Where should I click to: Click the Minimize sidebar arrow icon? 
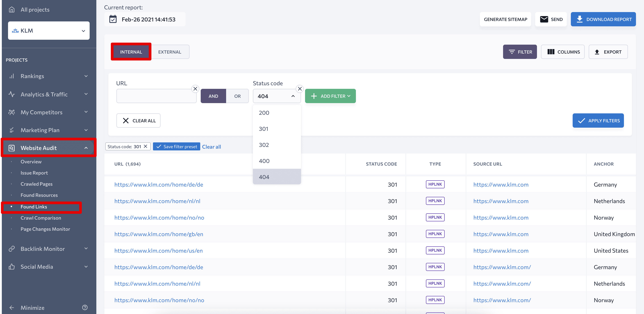pyautogui.click(x=12, y=308)
